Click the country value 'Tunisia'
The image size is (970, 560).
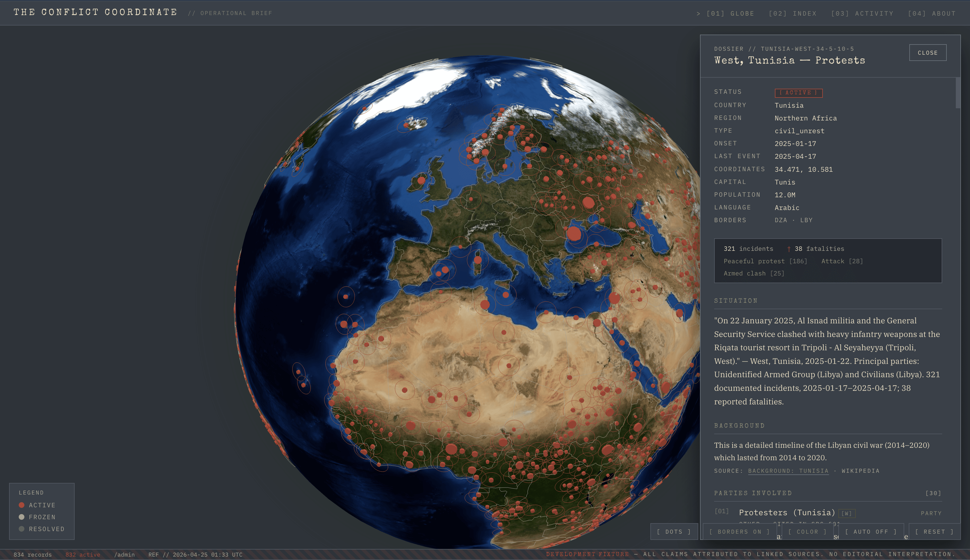789,105
